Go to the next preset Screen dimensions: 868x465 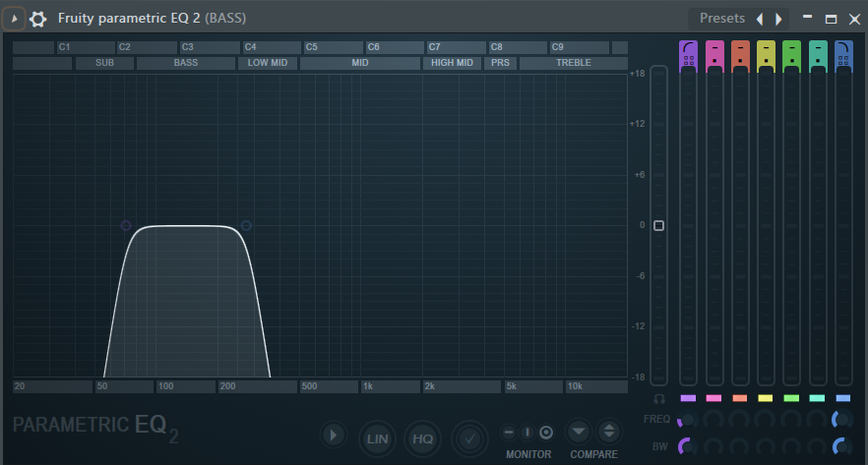778,19
